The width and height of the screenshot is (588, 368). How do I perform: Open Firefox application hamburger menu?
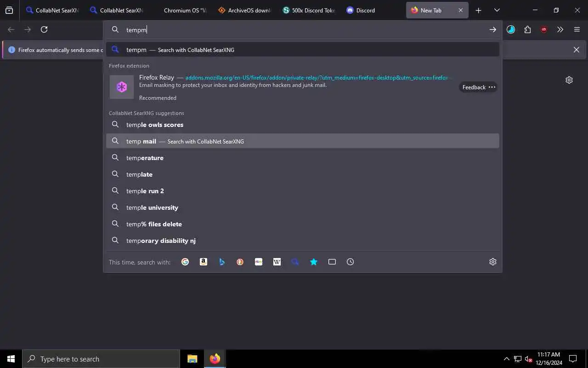(x=577, y=29)
